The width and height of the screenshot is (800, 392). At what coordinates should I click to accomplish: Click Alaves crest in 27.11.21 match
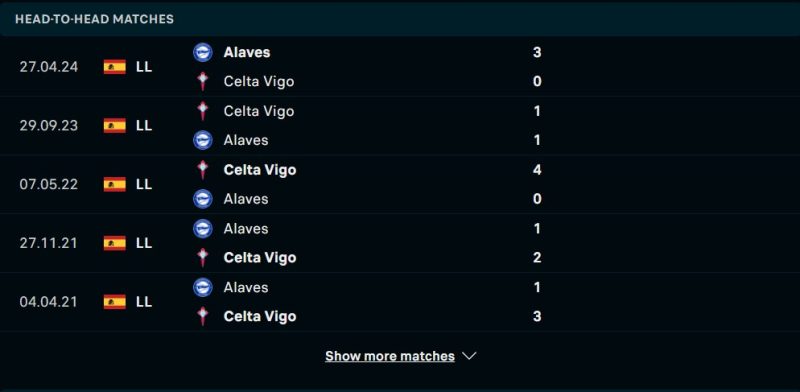[203, 229]
